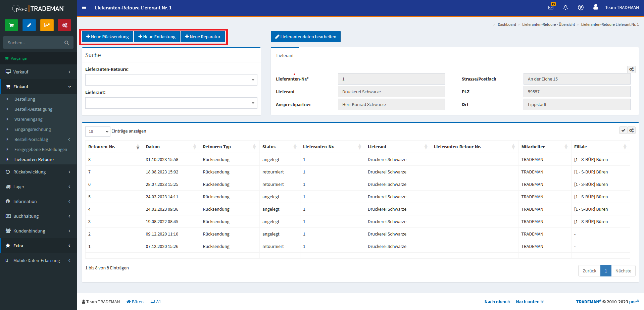Click the red gears settings icon
The height and width of the screenshot is (310, 644).
pyautogui.click(x=64, y=25)
